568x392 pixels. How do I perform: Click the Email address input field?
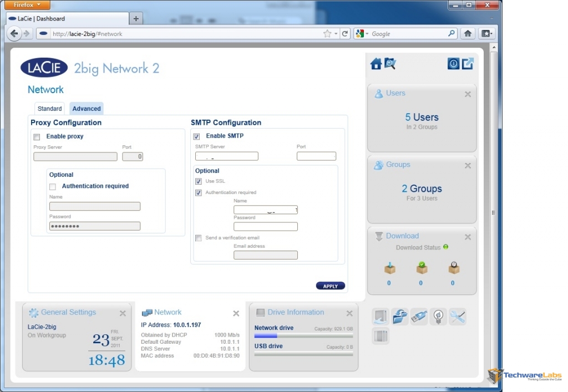click(266, 255)
